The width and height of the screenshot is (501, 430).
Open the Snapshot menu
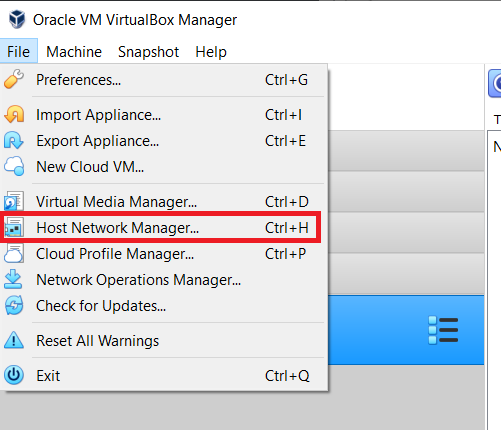148,52
